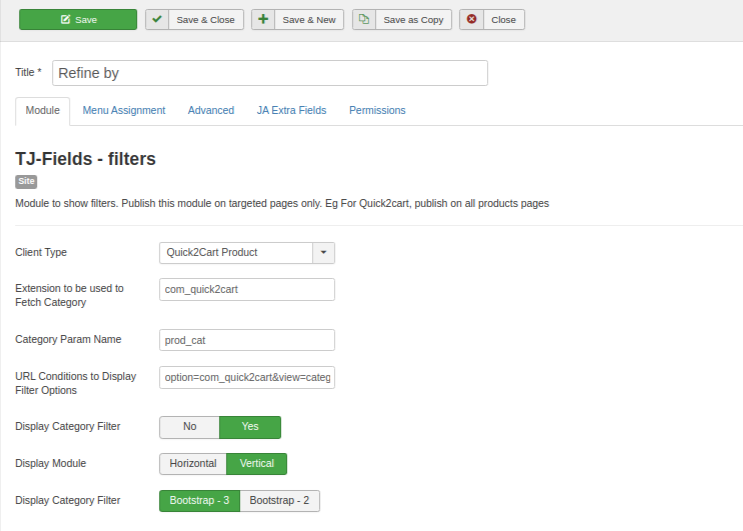Choose Horizontal for Display Module
This screenshot has width=743, height=531.
coord(193,464)
